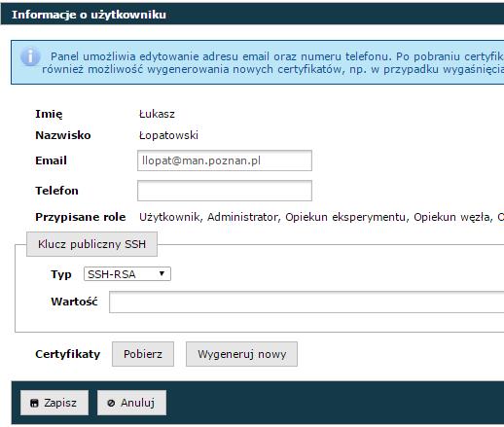Click the Wygeneruj nowy button
Image resolution: width=504 pixels, height=427 pixels.
pyautogui.click(x=241, y=354)
